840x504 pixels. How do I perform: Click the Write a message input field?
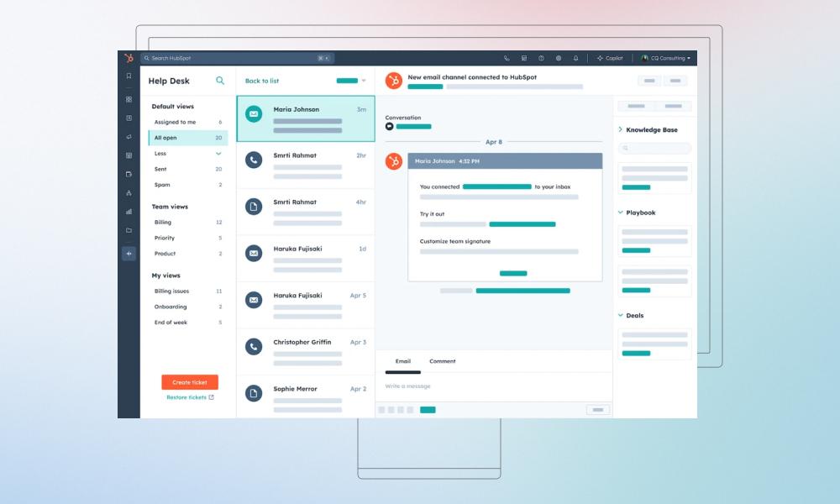470,386
